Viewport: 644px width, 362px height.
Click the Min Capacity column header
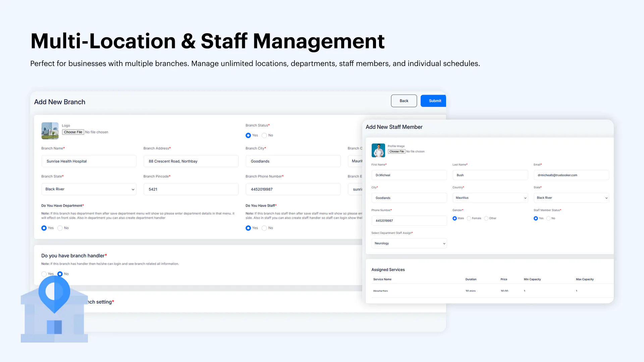(x=532, y=279)
